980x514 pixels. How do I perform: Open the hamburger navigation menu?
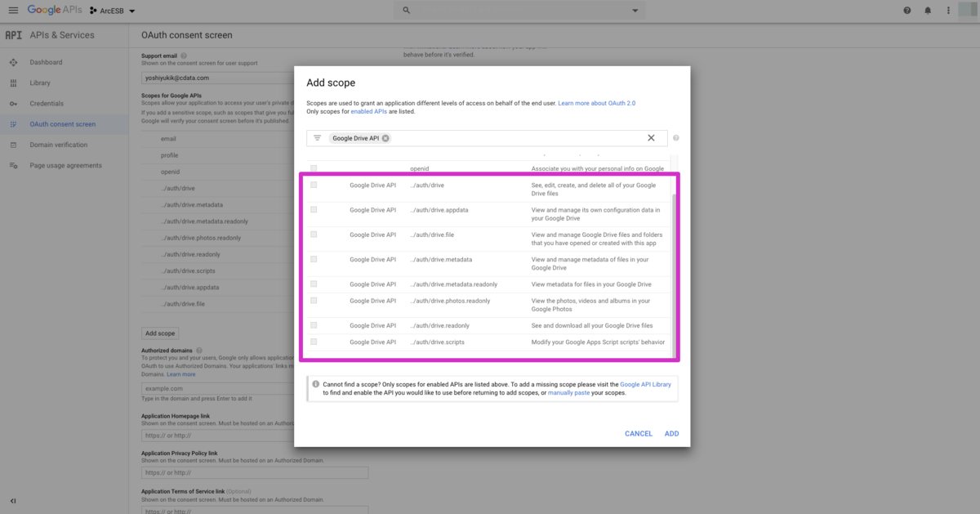click(x=13, y=10)
